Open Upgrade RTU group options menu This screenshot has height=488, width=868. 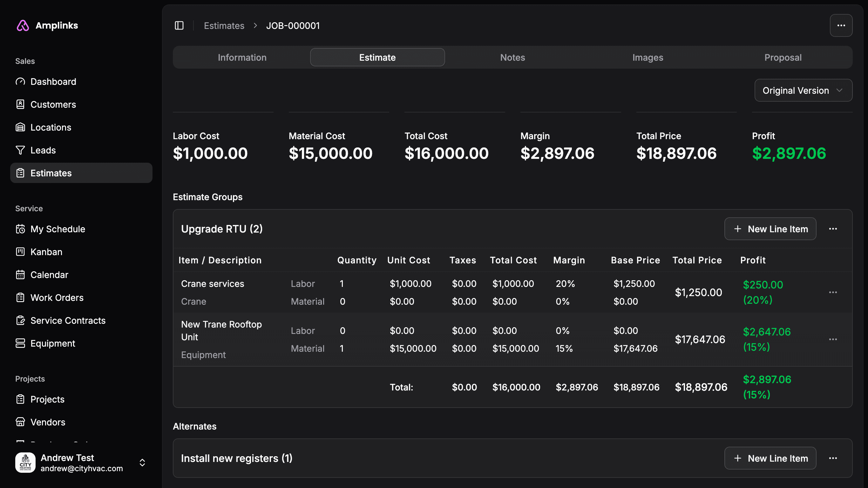pyautogui.click(x=833, y=229)
